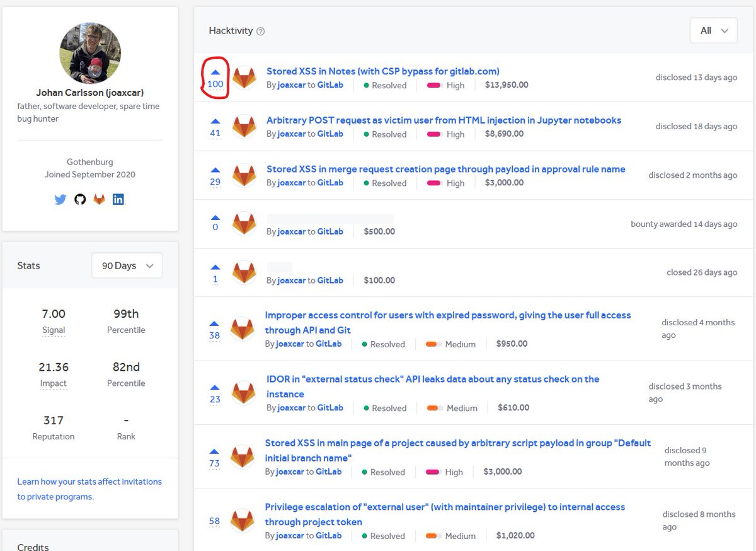Click the 7.00 Signal stat
756x551 pixels.
54,314
